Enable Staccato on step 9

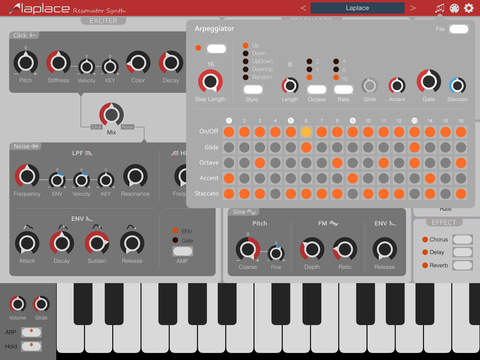click(352, 194)
